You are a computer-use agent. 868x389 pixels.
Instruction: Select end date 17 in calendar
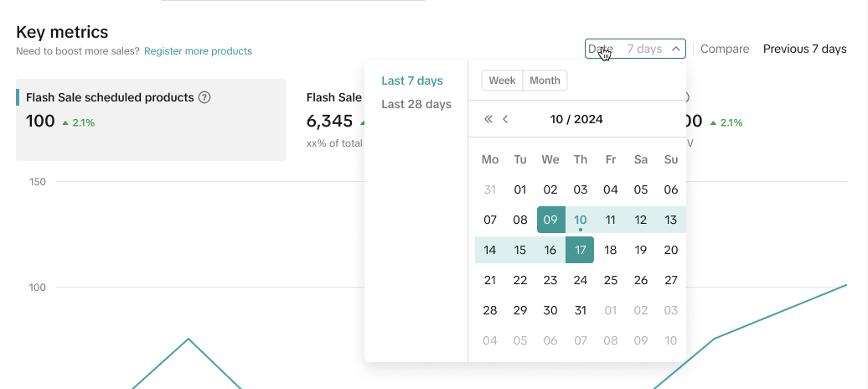581,250
